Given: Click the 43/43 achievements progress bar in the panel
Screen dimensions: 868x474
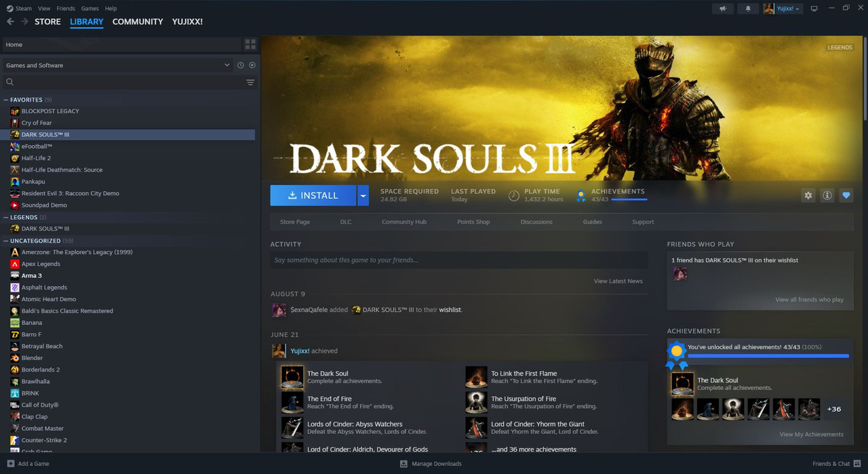Looking at the screenshot, I should click(768, 355).
